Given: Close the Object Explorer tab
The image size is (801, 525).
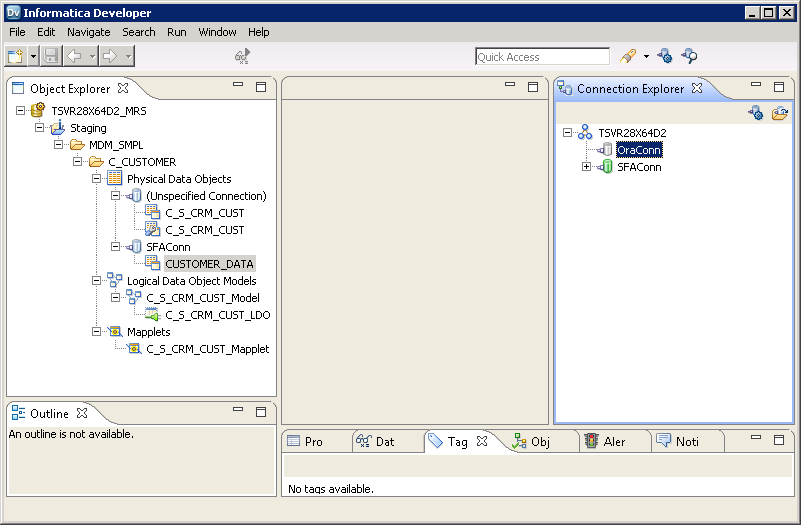Looking at the screenshot, I should tap(123, 88).
